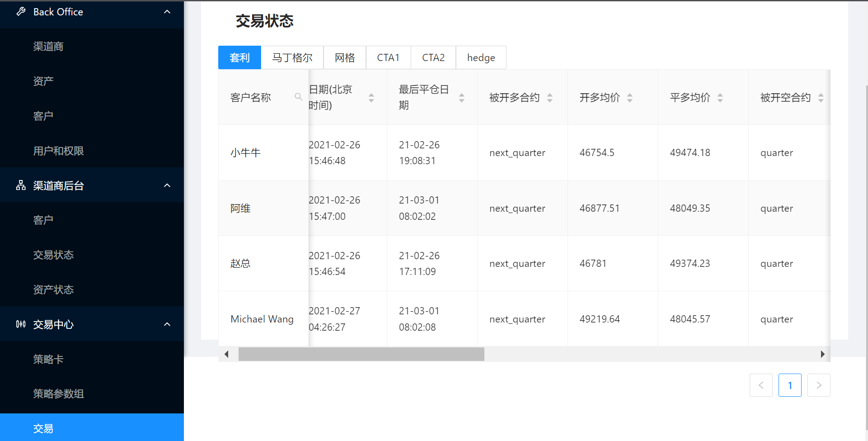Click the 交易状态 page heading
868x441 pixels.
pos(265,21)
